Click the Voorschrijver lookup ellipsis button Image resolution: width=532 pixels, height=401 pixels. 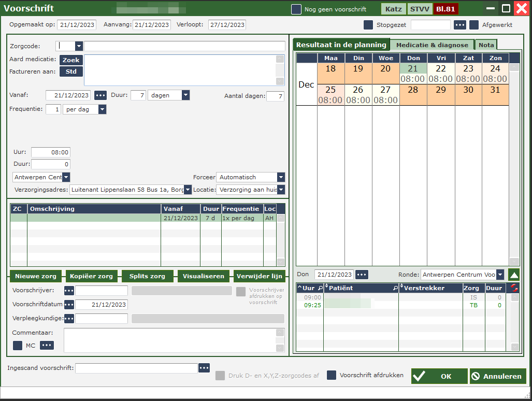coord(69,291)
